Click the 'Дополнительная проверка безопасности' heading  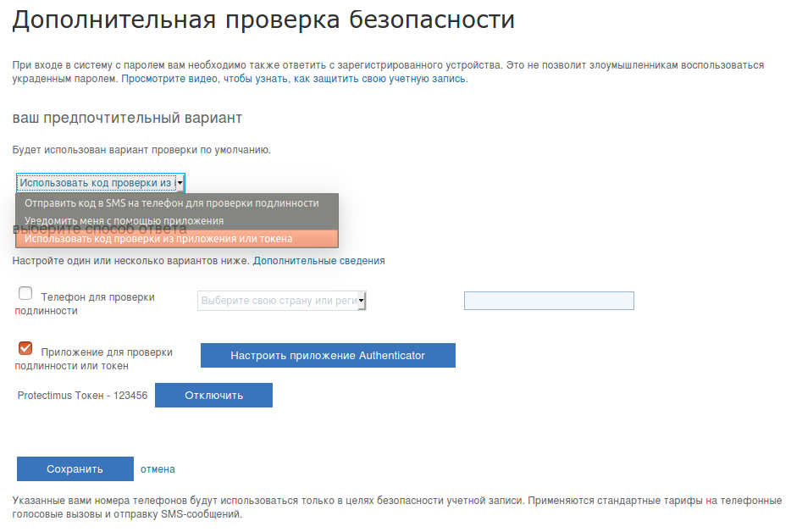point(263,20)
